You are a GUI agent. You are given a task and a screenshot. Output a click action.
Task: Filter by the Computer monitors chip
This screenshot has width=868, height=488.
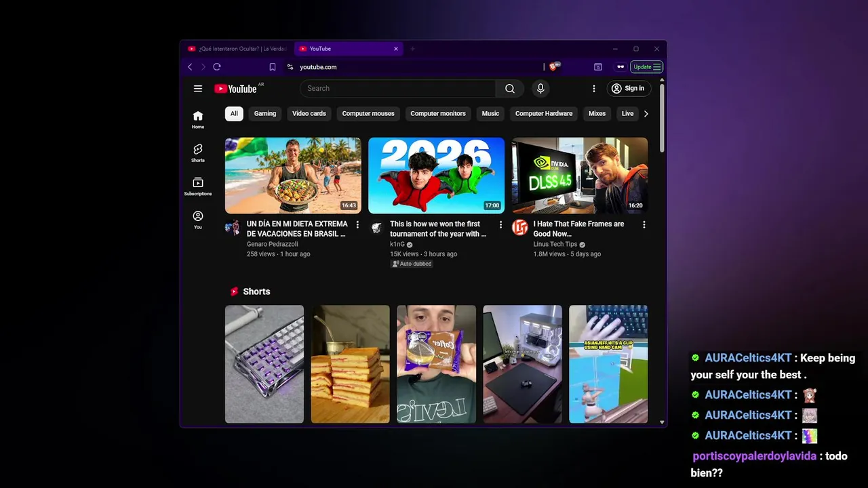(x=438, y=114)
